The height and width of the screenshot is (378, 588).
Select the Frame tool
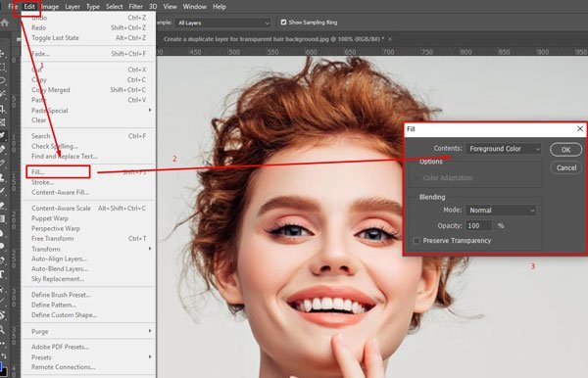[3, 122]
